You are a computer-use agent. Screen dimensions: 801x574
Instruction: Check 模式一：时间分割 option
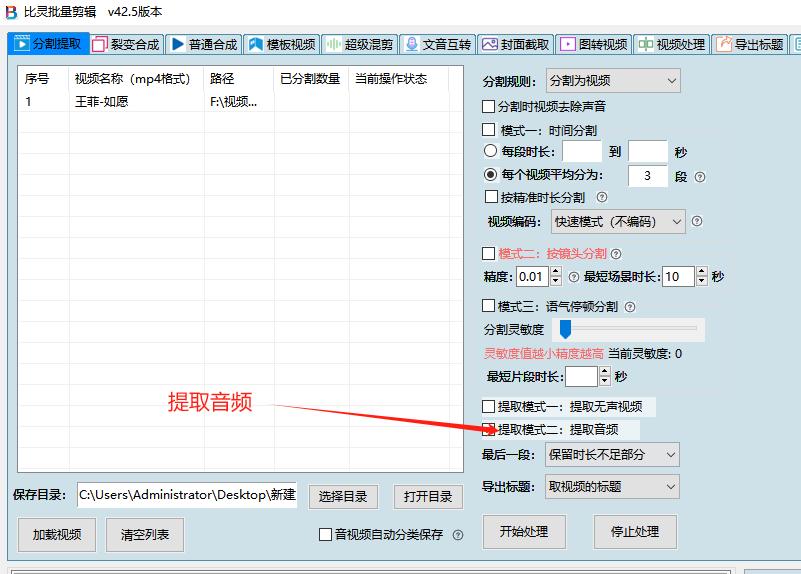pyautogui.click(x=488, y=130)
